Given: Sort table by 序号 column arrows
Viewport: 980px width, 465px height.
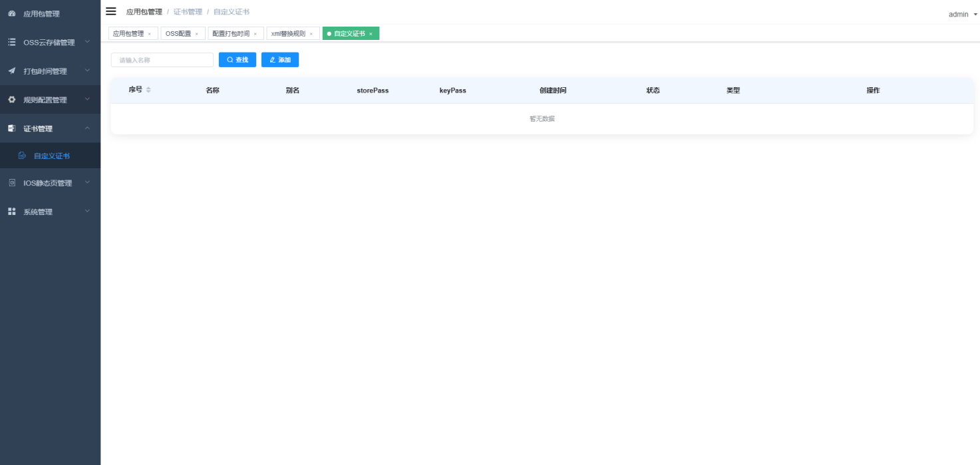Looking at the screenshot, I should coord(148,90).
